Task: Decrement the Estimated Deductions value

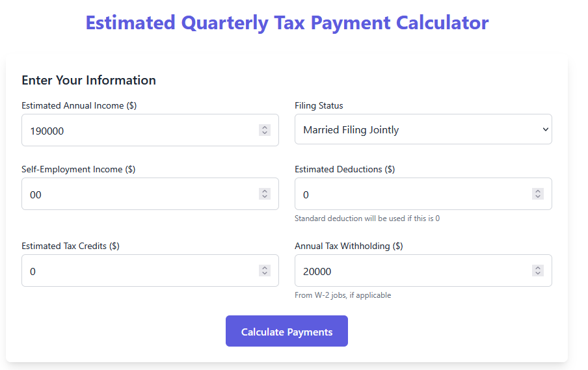Action: [x=538, y=197]
